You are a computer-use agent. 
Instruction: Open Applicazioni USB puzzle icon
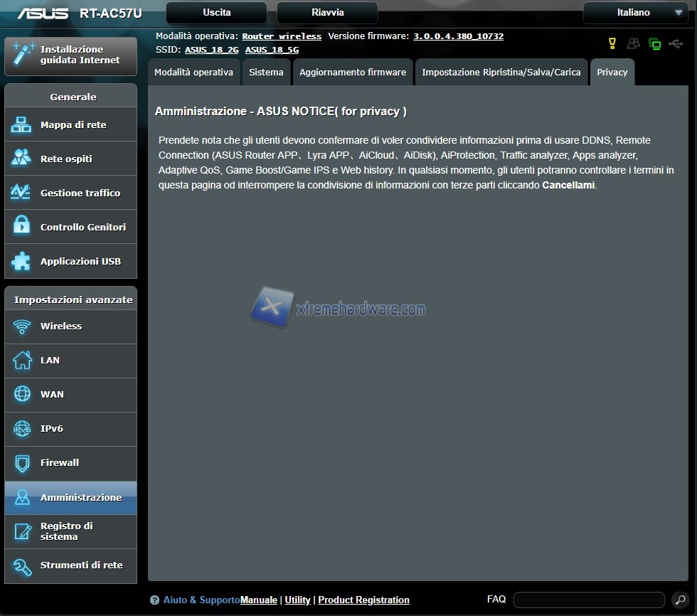[21, 261]
